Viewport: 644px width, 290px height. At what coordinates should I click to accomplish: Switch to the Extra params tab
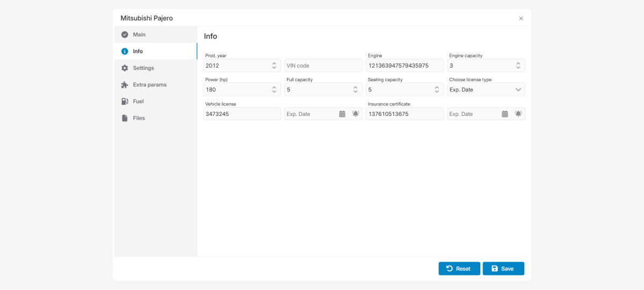pyautogui.click(x=149, y=85)
